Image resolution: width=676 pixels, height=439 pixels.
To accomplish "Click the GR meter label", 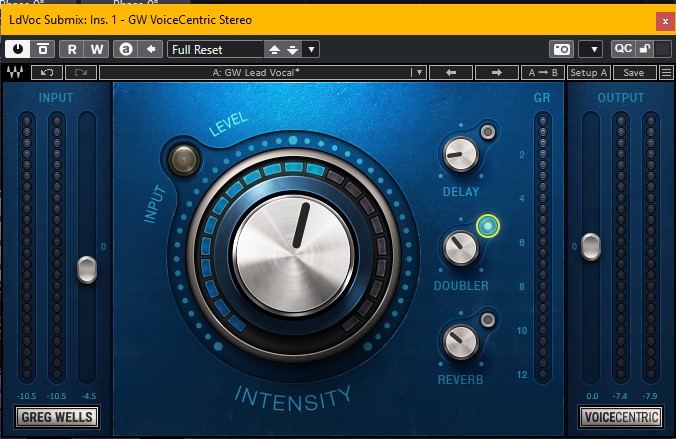I will pyautogui.click(x=542, y=98).
